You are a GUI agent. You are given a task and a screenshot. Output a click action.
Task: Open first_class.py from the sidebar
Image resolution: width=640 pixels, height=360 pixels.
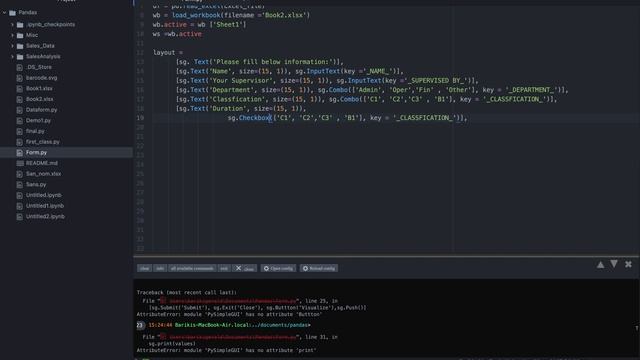point(43,142)
